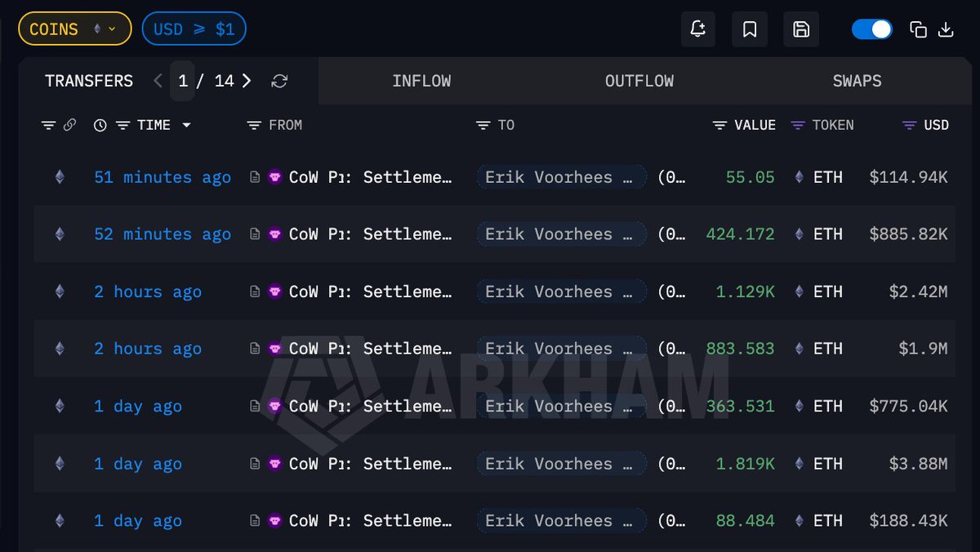
Task: Click the $188.43K USD amount
Action: (x=908, y=520)
